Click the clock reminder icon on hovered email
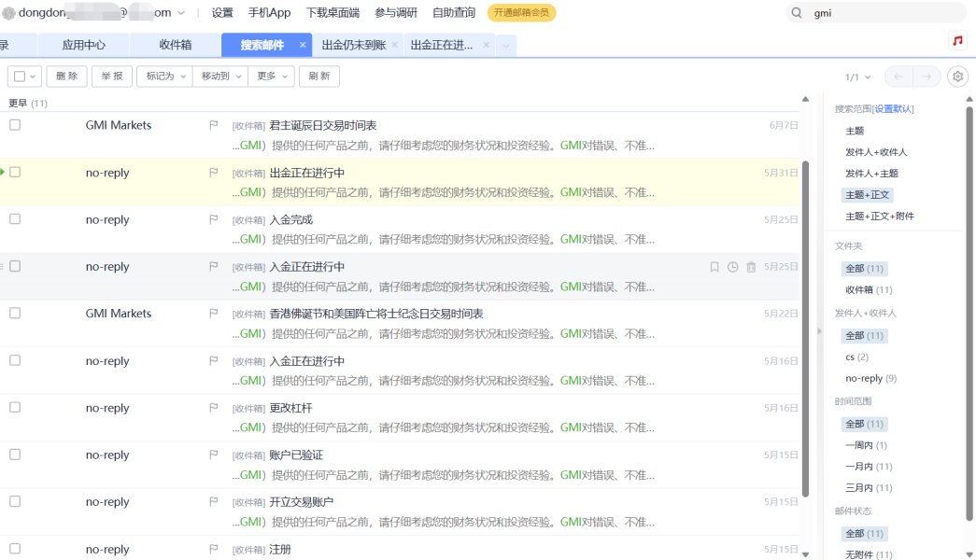The image size is (976, 560). tap(733, 267)
